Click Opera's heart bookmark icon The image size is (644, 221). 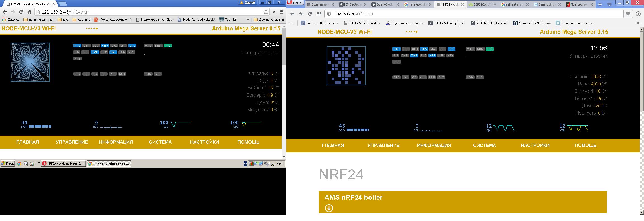628,14
